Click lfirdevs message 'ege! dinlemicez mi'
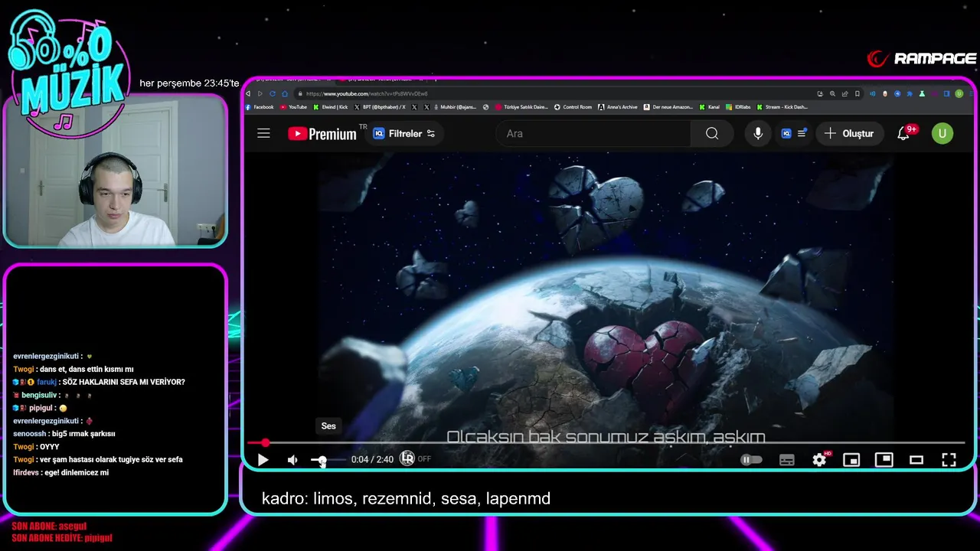 point(61,473)
